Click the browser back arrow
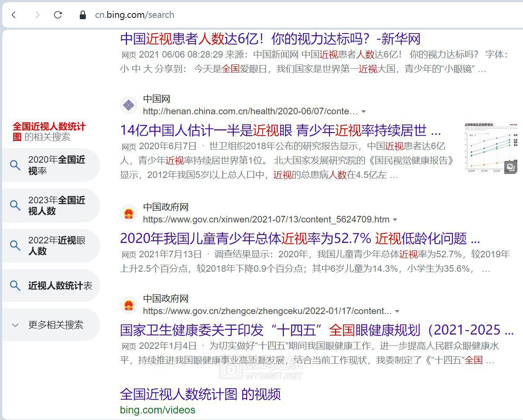This screenshot has height=420, width=523. pyautogui.click(x=14, y=15)
